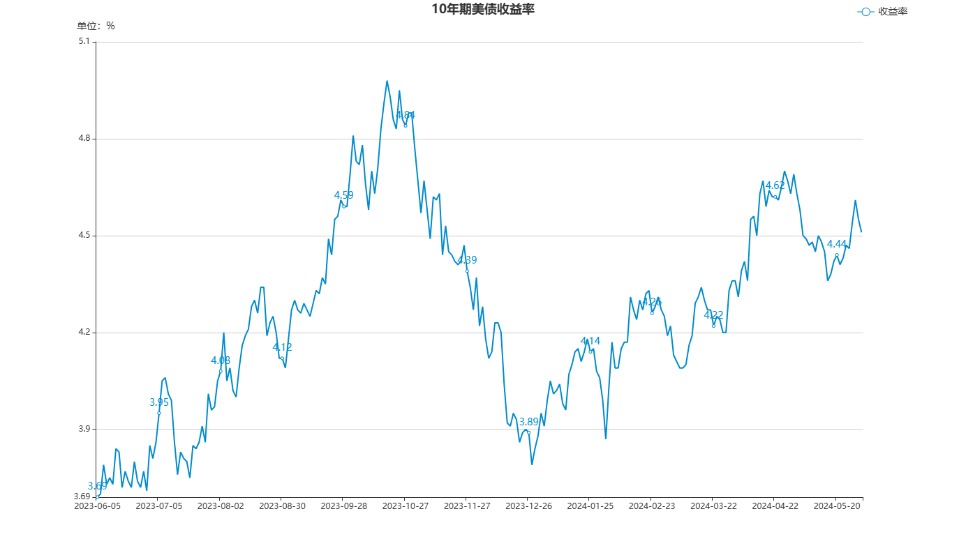Click the 2023-12-26 x-axis date label
Screen dimensions: 959x539
coord(528,506)
